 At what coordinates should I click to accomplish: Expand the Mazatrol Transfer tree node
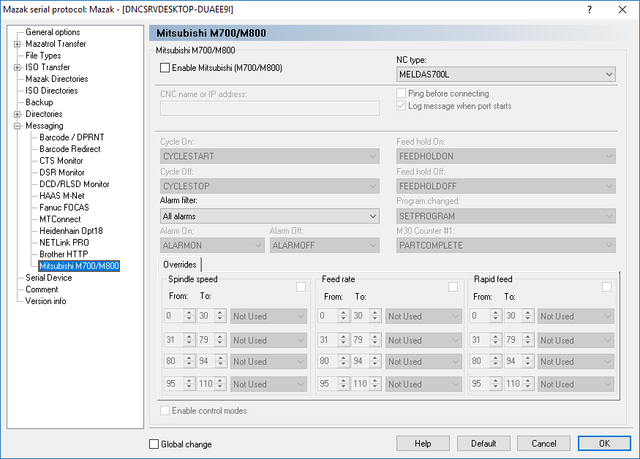click(17, 44)
